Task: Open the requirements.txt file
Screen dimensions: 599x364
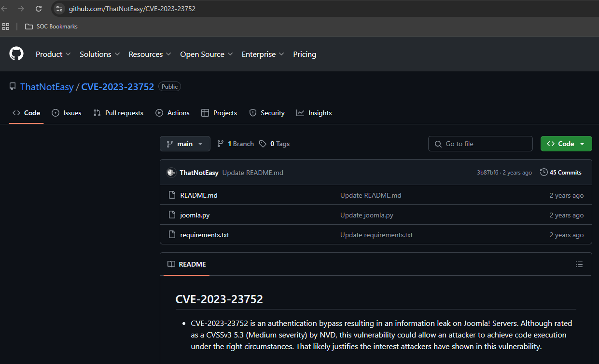Action: click(x=204, y=235)
